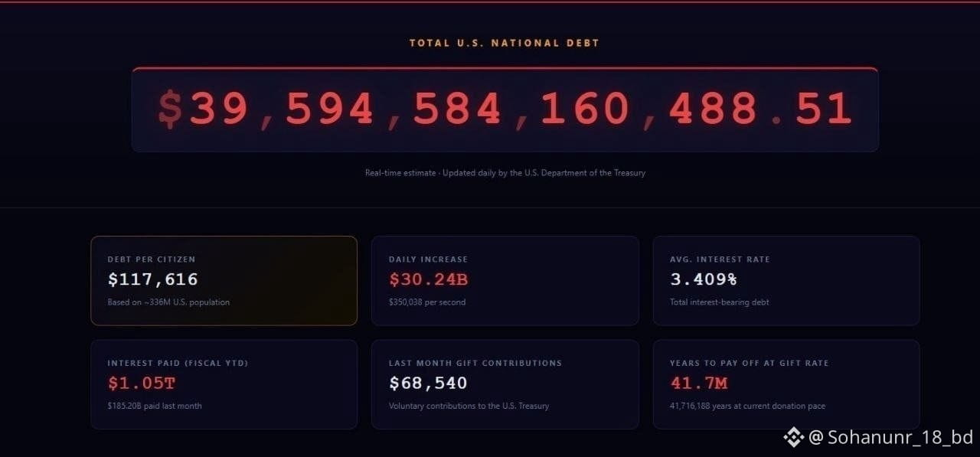The width and height of the screenshot is (980, 457).
Task: Click the Real-time estimate Treasury note
Action: [505, 173]
